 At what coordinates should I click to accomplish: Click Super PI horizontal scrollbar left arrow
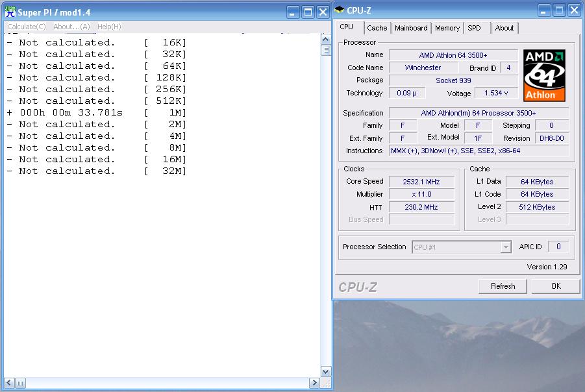pos(9,383)
